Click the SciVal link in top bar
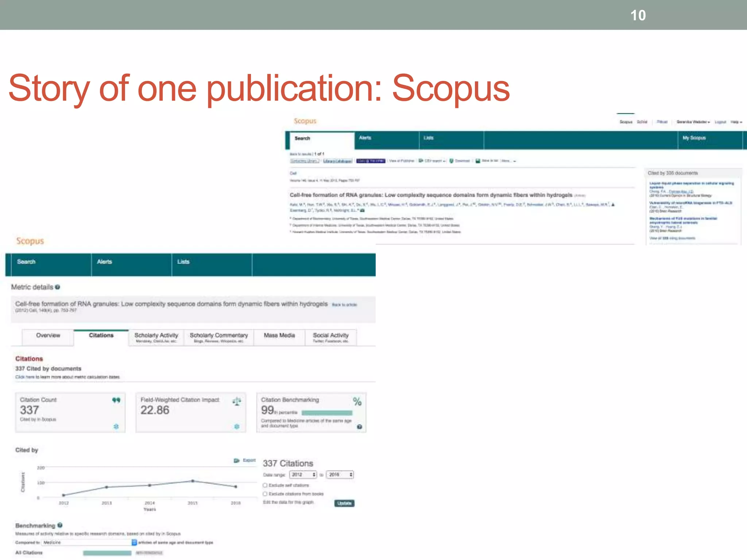747x560 pixels. pos(642,122)
